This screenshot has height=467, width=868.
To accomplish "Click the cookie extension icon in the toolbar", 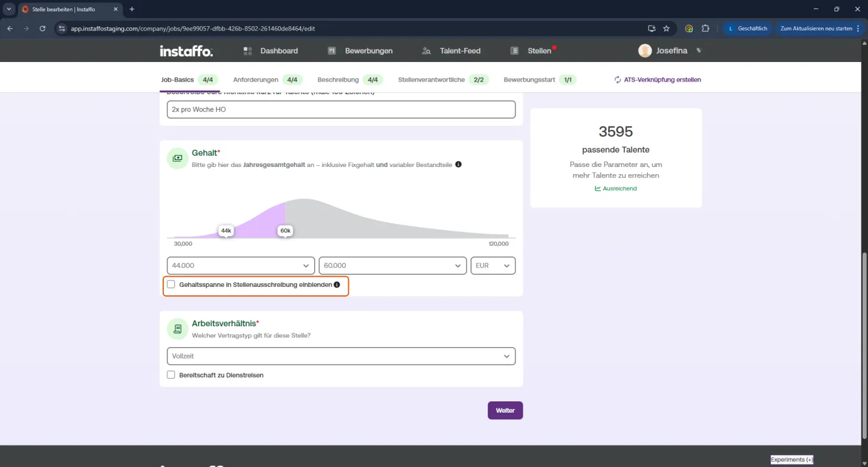I will 689,28.
